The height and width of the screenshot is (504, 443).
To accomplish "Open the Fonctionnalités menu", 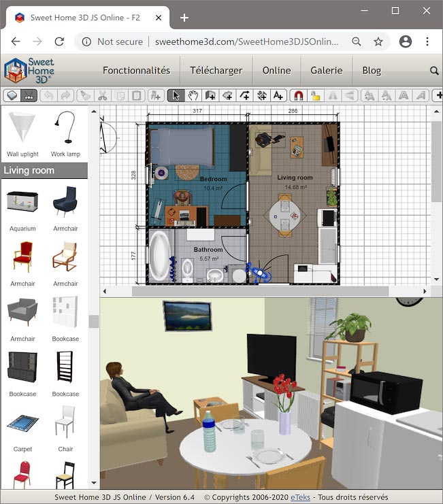I will pos(136,70).
